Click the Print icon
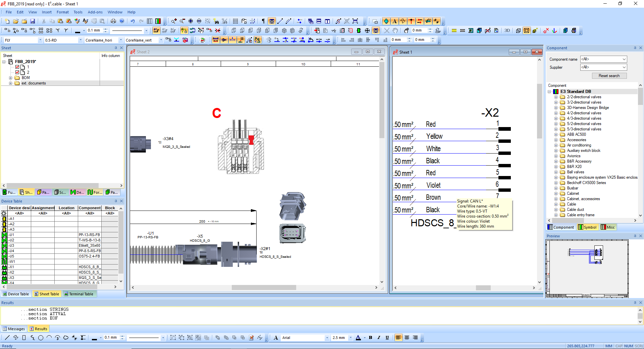Viewport: 644px width, 349px height. coord(113,21)
